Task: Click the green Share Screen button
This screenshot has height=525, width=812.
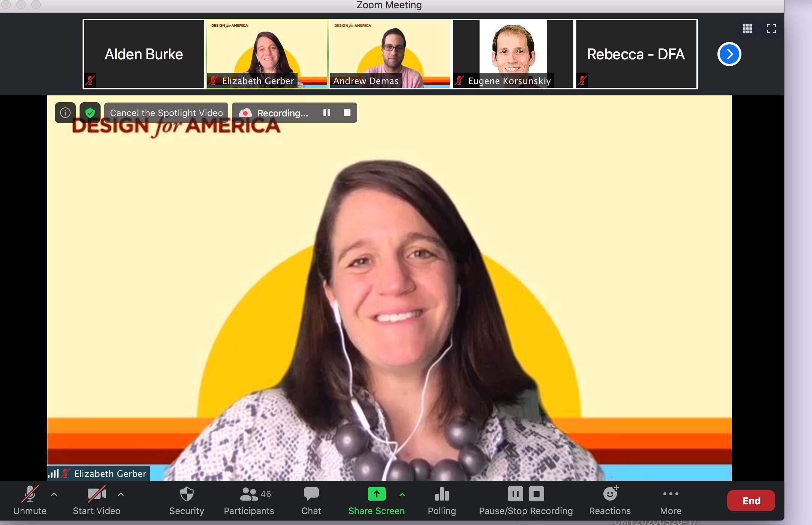Action: [x=376, y=500]
